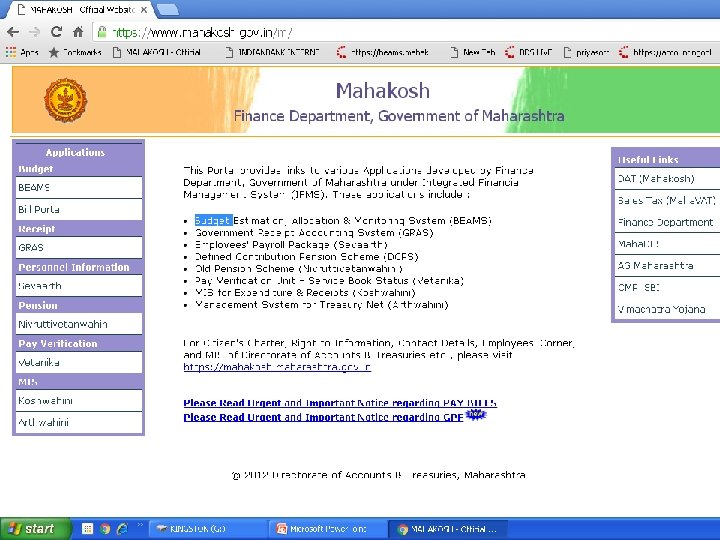Click Pay Verification Unit Service Book text
The image size is (720, 540).
pos(329,280)
